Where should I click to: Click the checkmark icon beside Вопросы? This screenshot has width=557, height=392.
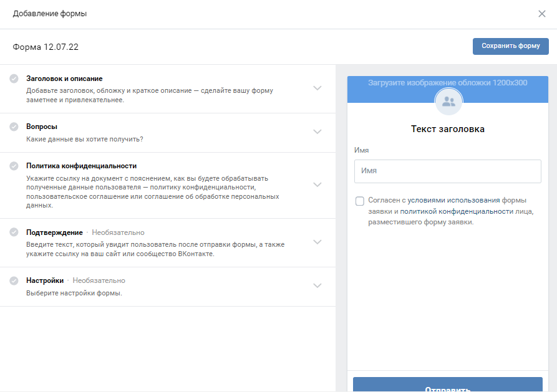14,127
